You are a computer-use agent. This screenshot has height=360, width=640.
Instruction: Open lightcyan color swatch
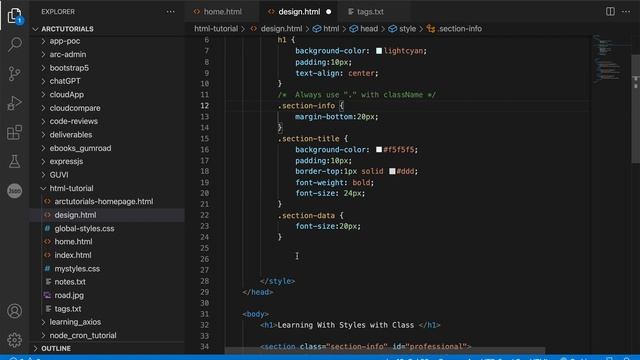(x=379, y=51)
